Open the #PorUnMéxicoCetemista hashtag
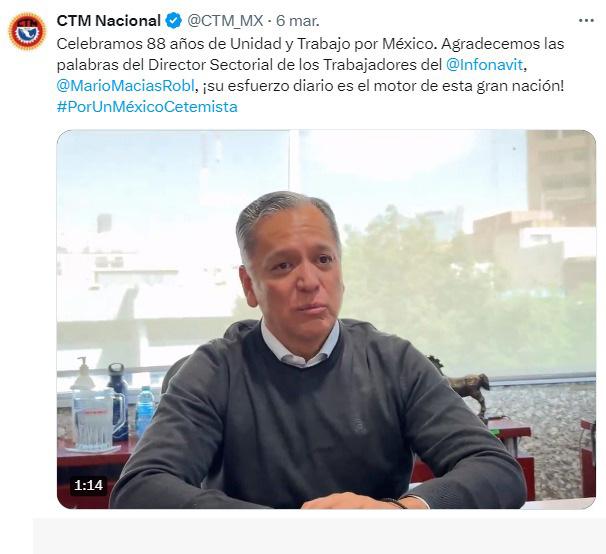This screenshot has width=606, height=554. pos(147,107)
